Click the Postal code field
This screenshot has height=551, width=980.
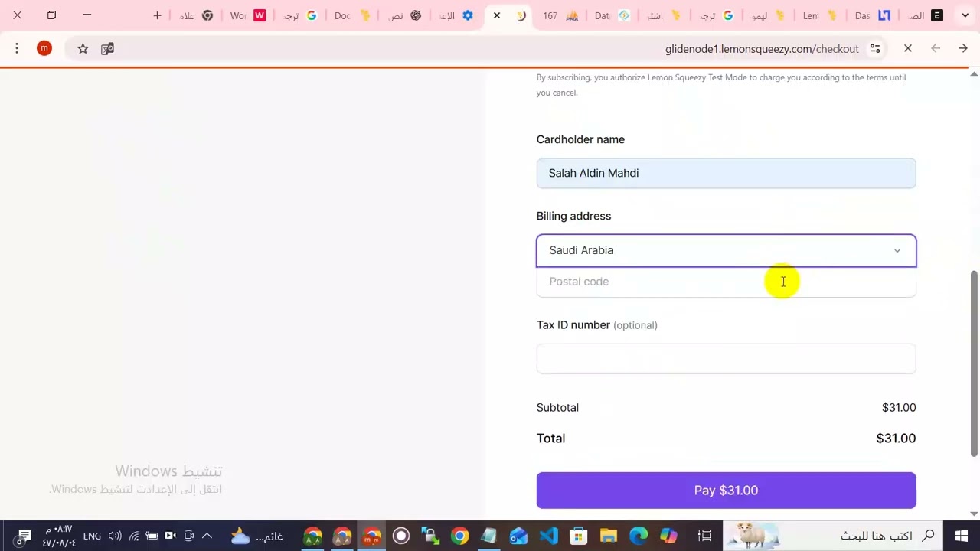click(726, 282)
